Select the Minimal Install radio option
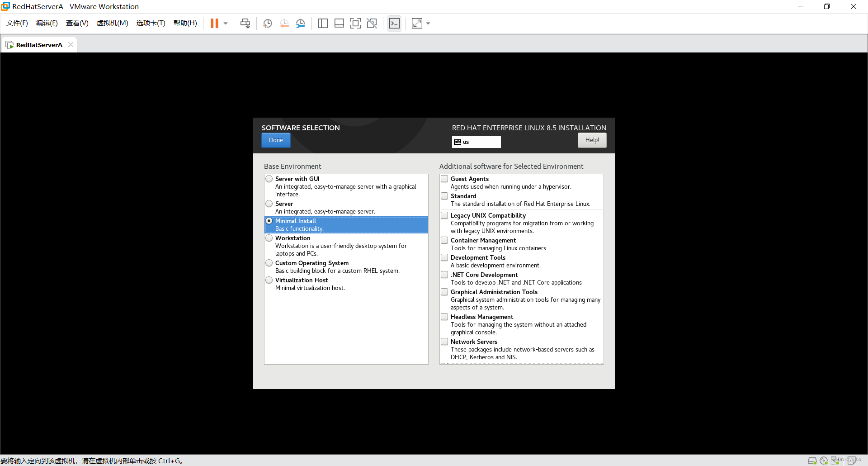Viewport: 868px width, 466px height. pos(269,221)
